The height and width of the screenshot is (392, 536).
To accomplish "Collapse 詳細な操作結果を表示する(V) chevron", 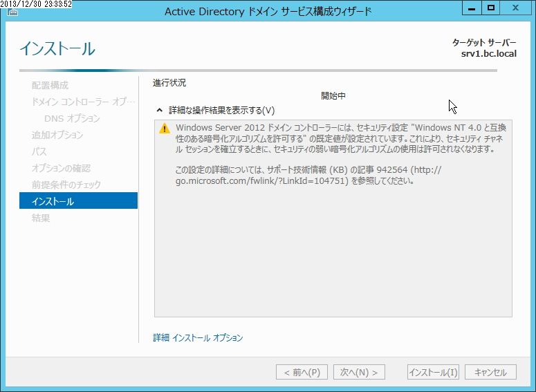I will pos(159,110).
